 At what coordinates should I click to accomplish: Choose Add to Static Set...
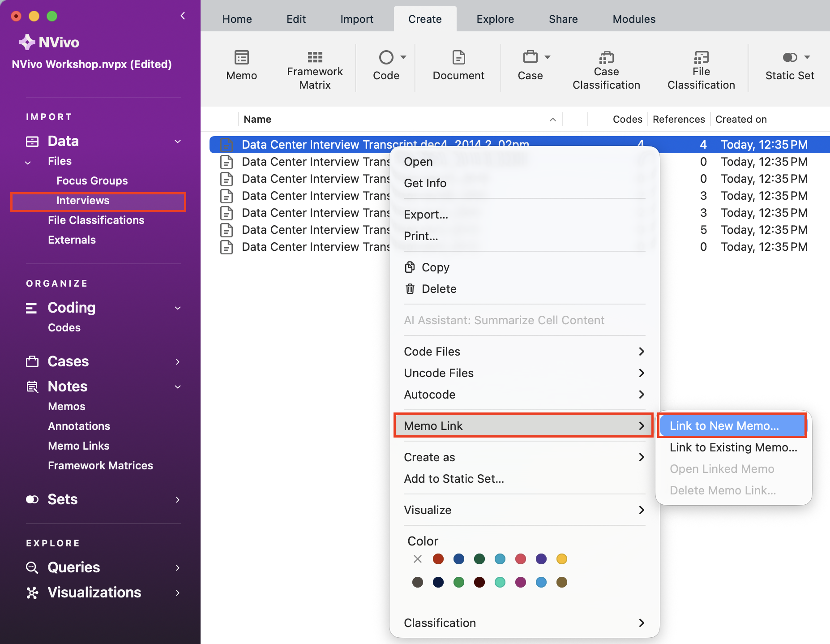524,479
